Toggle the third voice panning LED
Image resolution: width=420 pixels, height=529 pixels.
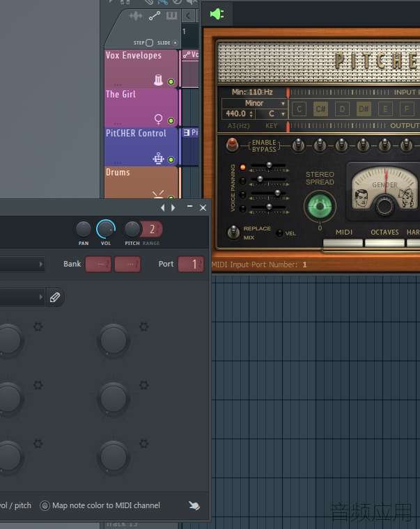click(x=243, y=195)
